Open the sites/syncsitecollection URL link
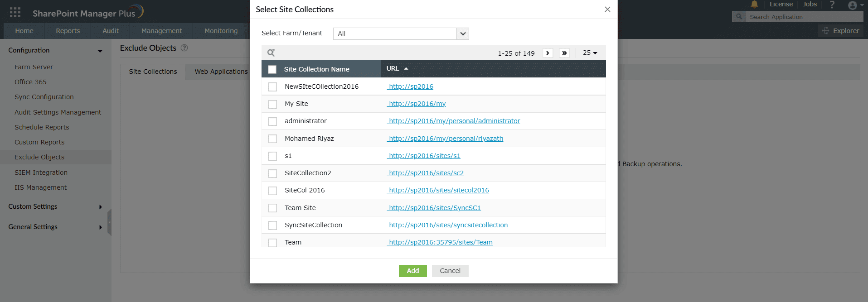 [448, 225]
